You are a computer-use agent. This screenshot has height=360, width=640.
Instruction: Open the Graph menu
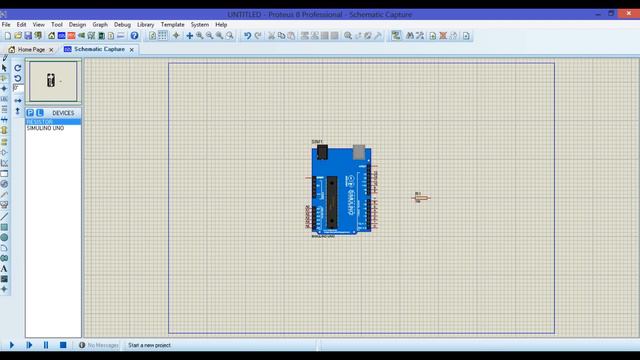click(100, 25)
